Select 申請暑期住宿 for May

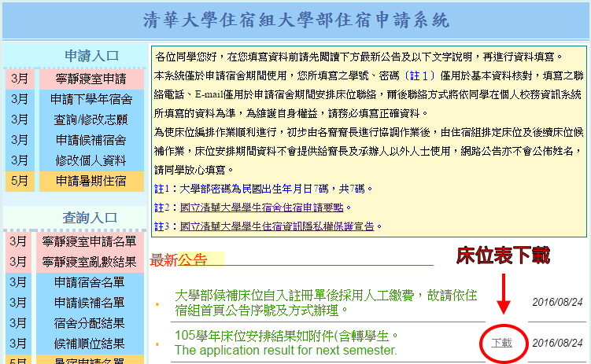[x=91, y=182]
